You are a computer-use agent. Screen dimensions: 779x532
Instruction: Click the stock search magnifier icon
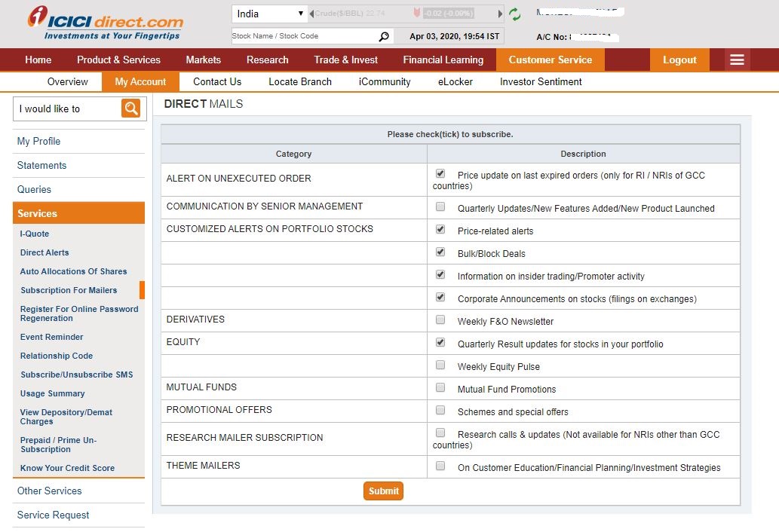coord(384,36)
